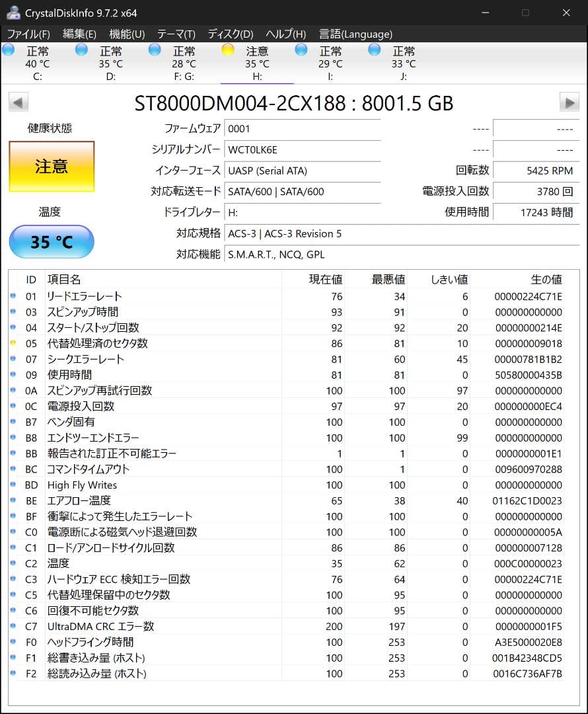Select the C: drive status orb

[9, 50]
